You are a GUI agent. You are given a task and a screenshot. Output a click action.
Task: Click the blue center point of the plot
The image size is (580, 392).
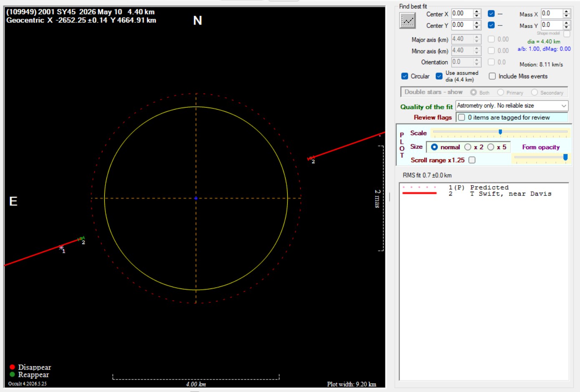coord(196,199)
